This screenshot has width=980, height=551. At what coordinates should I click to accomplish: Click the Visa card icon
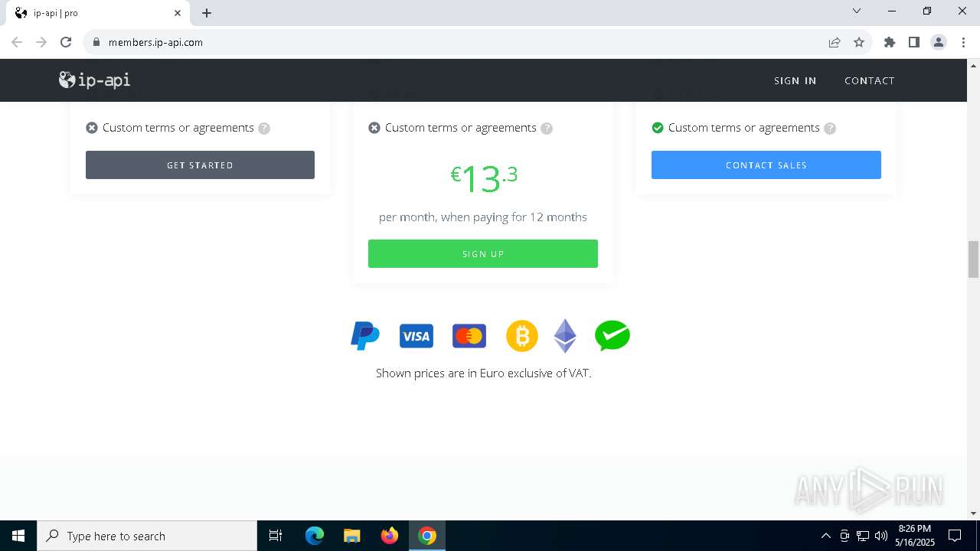click(x=416, y=336)
